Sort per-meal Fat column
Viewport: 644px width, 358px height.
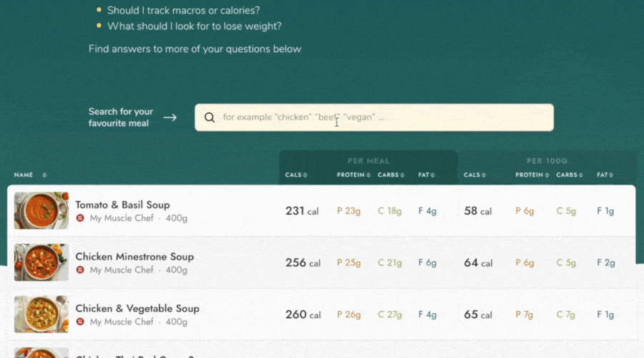coord(426,175)
